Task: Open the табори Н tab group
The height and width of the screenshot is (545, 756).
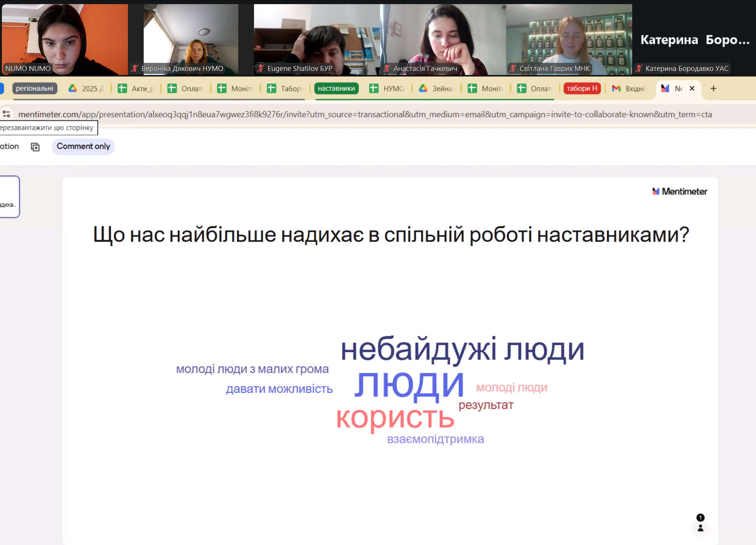Action: (582, 89)
